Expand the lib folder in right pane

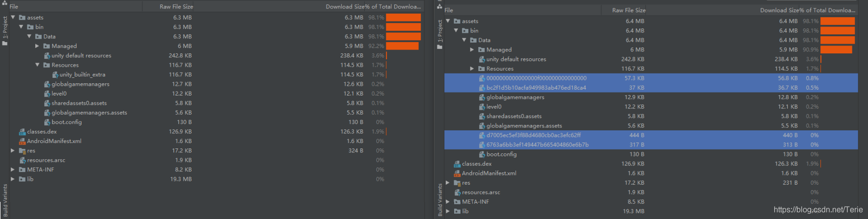click(x=448, y=211)
